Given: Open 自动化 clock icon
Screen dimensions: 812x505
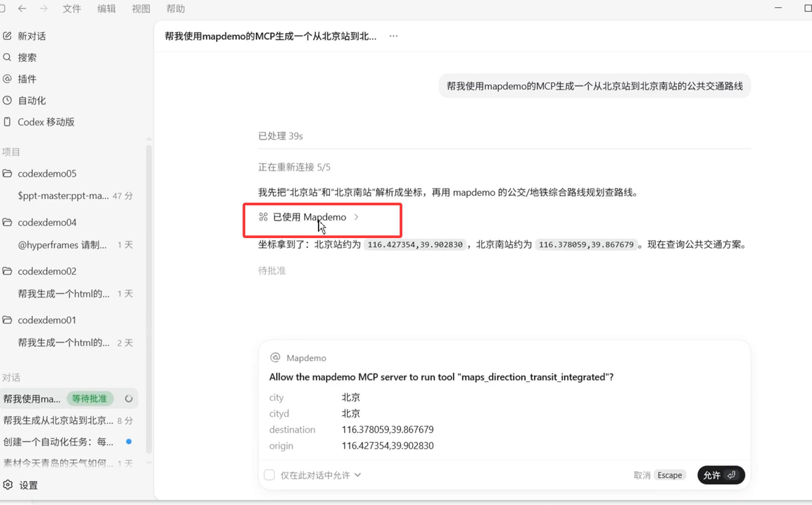Looking at the screenshot, I should coord(7,100).
